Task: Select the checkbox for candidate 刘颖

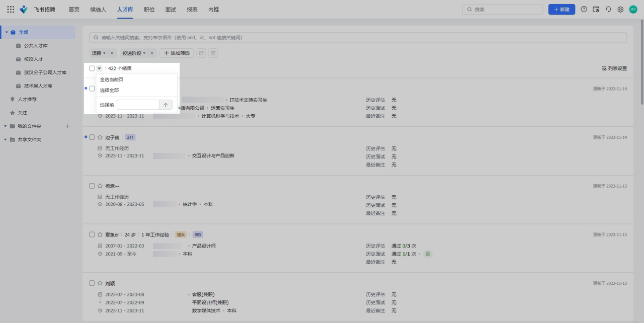Action: 92,283
